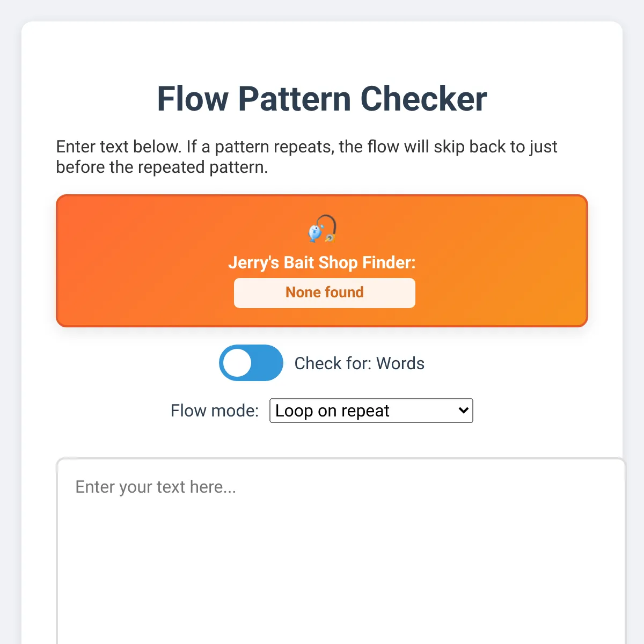This screenshot has width=644, height=644.
Task: Click the chevron arrow on Flow mode select
Action: pyautogui.click(x=464, y=411)
